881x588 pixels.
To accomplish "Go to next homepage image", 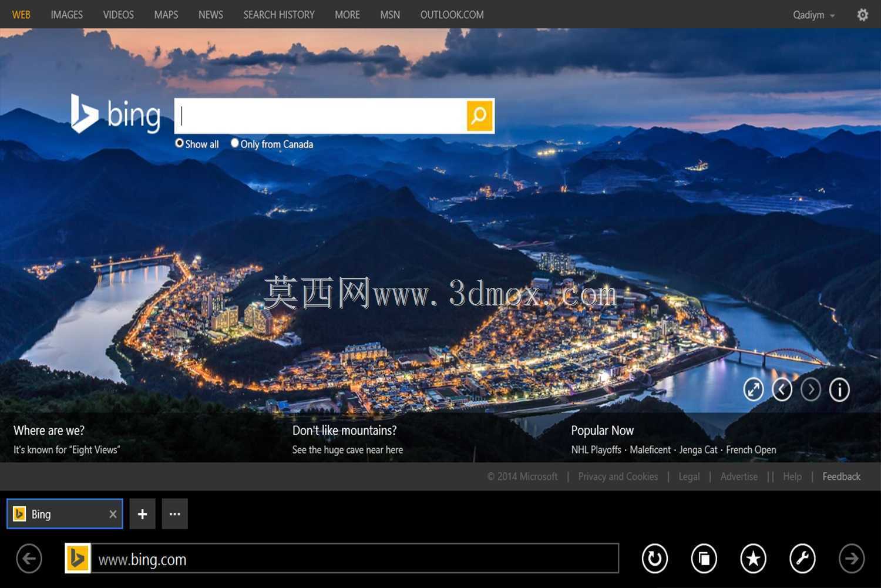I will 811,389.
